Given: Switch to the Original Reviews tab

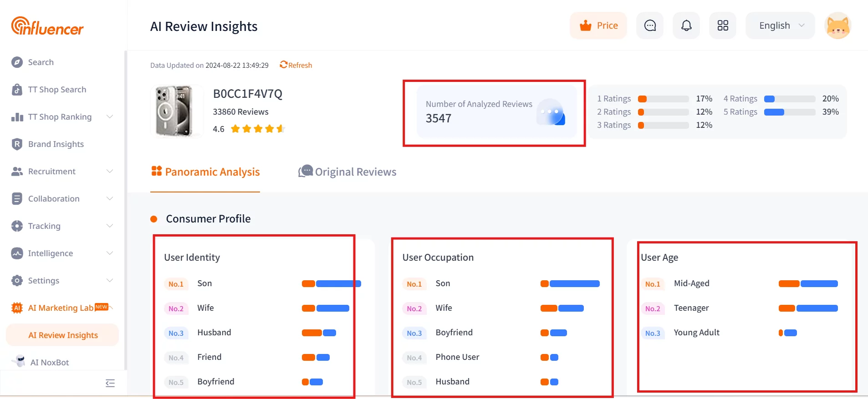Looking at the screenshot, I should (347, 172).
